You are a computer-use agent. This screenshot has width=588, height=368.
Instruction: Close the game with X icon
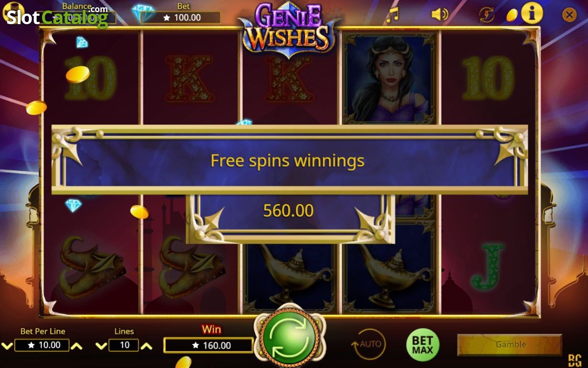tap(569, 15)
